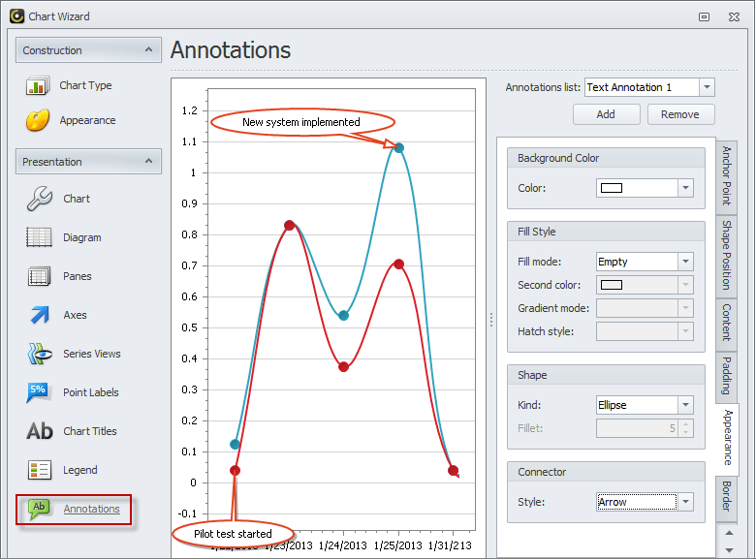Collapse the Presentation group
Viewport: 756px width, 560px height.
click(148, 161)
